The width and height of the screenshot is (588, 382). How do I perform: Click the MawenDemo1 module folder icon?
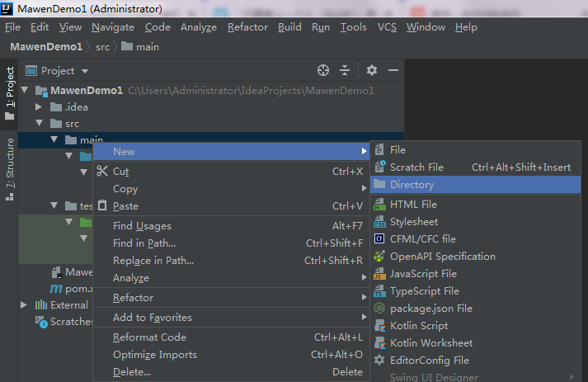(x=41, y=91)
